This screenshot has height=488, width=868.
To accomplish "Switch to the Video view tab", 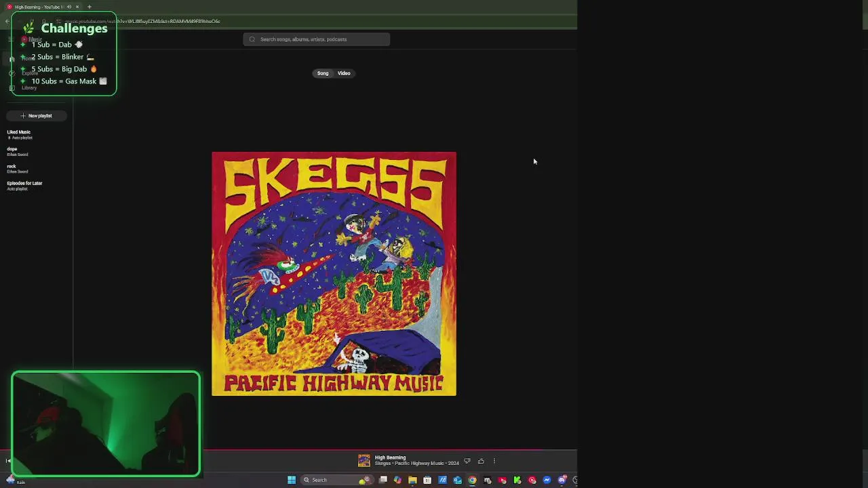I will coord(344,73).
